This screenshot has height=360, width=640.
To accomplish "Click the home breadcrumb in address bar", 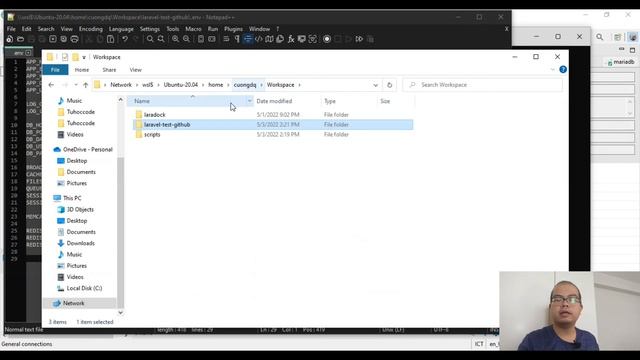I will [216, 85].
